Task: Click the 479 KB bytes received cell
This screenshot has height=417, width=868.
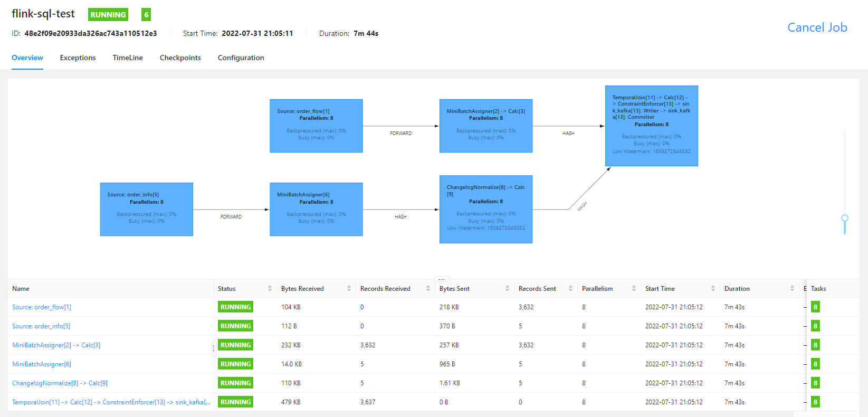Action: pos(291,402)
